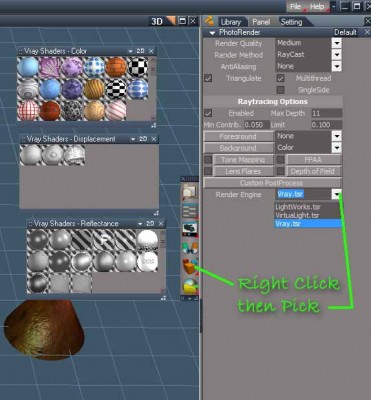Select first Displacement shader sphere

point(31,155)
